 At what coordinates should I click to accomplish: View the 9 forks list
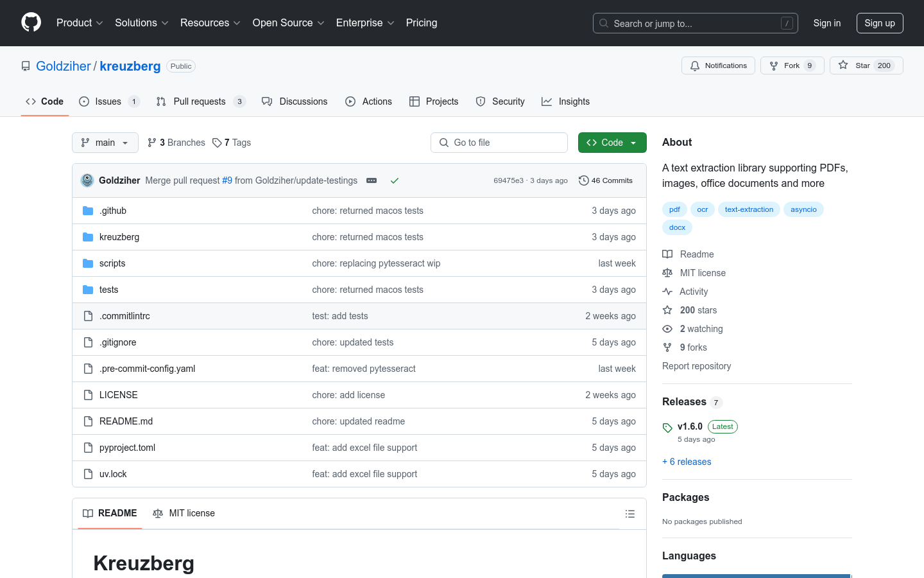point(685,347)
